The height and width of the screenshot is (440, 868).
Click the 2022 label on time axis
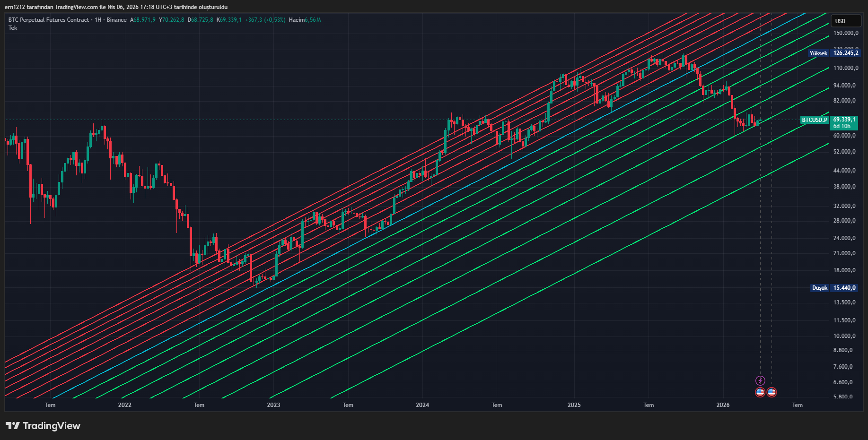point(125,405)
